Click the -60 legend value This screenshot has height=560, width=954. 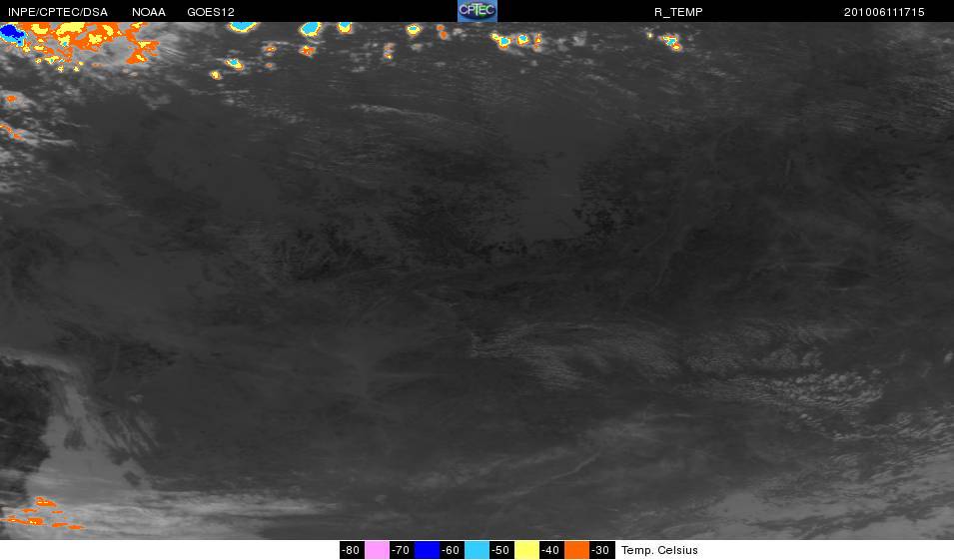pos(452,550)
